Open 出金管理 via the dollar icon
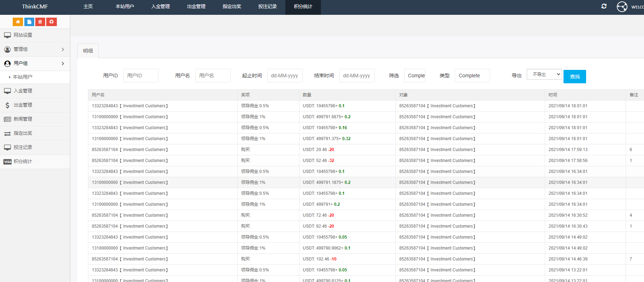 pos(7,105)
